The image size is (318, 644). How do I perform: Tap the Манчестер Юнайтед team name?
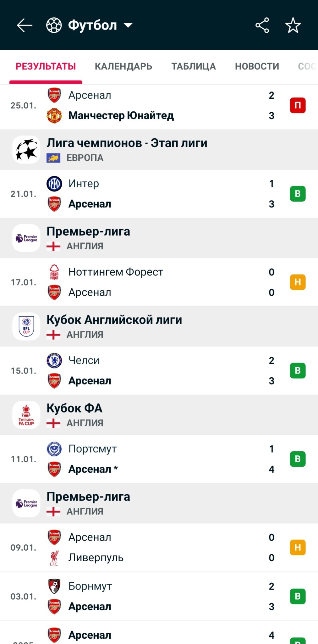coord(121,116)
